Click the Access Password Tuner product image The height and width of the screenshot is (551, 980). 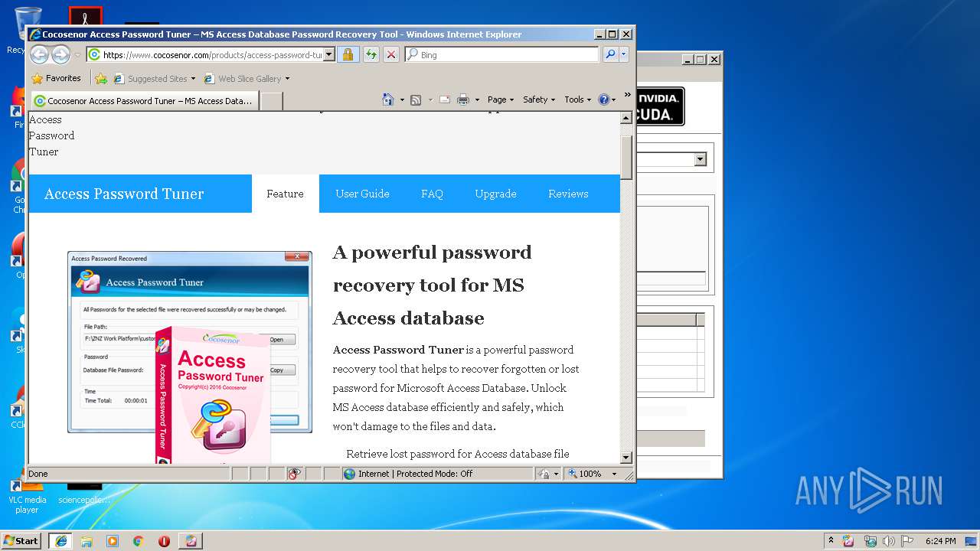click(x=190, y=357)
